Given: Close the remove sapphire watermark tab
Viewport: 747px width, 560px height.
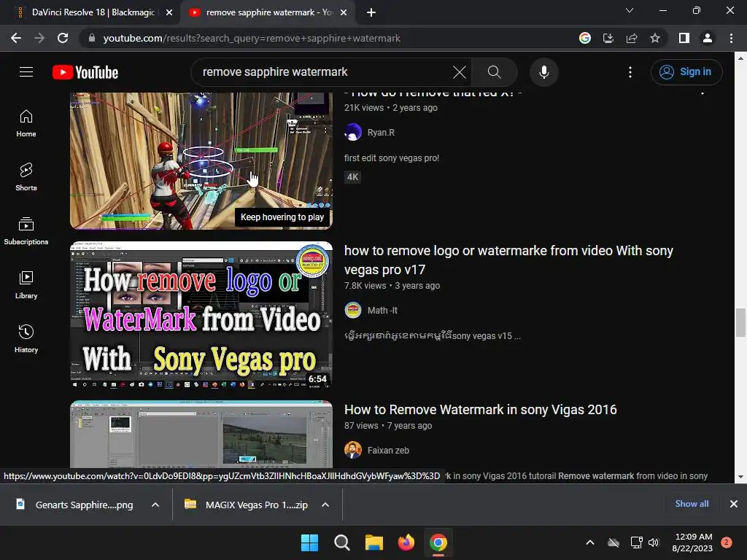Looking at the screenshot, I should click(x=344, y=12).
